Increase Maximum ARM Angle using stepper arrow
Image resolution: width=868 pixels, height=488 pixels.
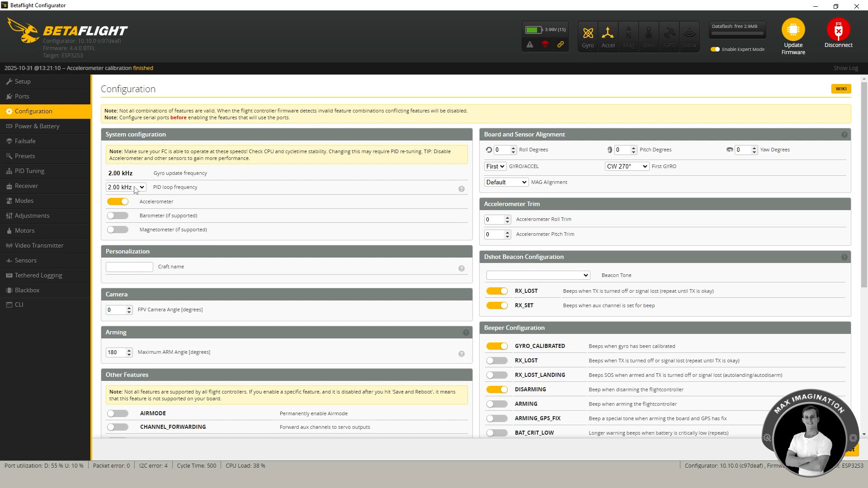click(129, 350)
